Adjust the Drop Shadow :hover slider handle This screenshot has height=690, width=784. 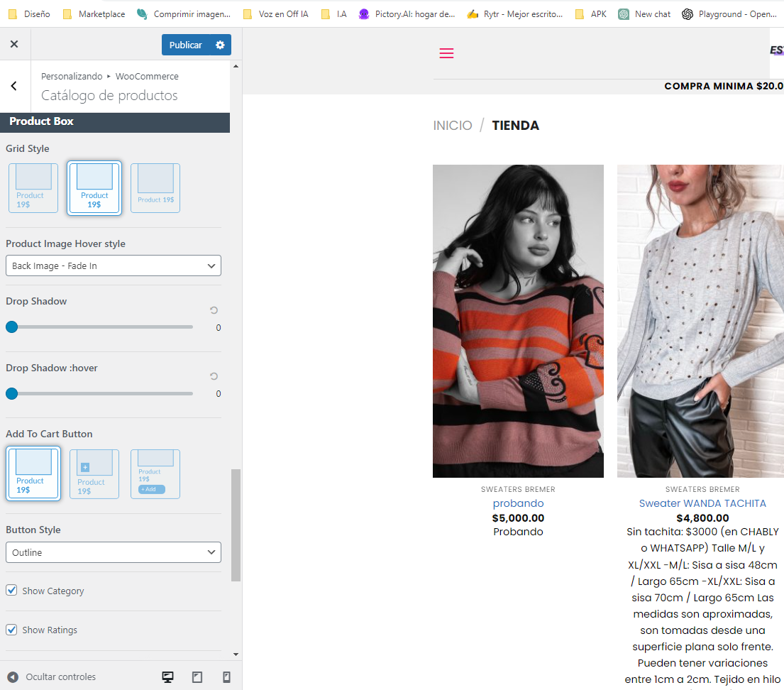pos(11,393)
